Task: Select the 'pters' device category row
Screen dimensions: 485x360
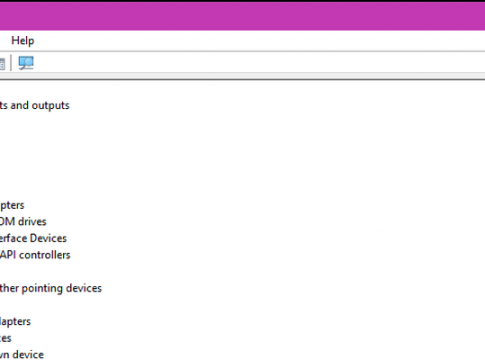Action: coord(12,205)
